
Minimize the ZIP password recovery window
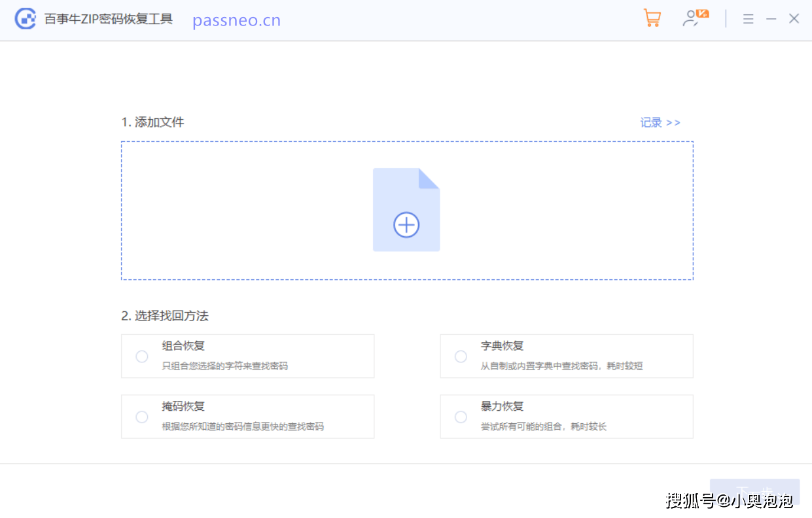(771, 19)
